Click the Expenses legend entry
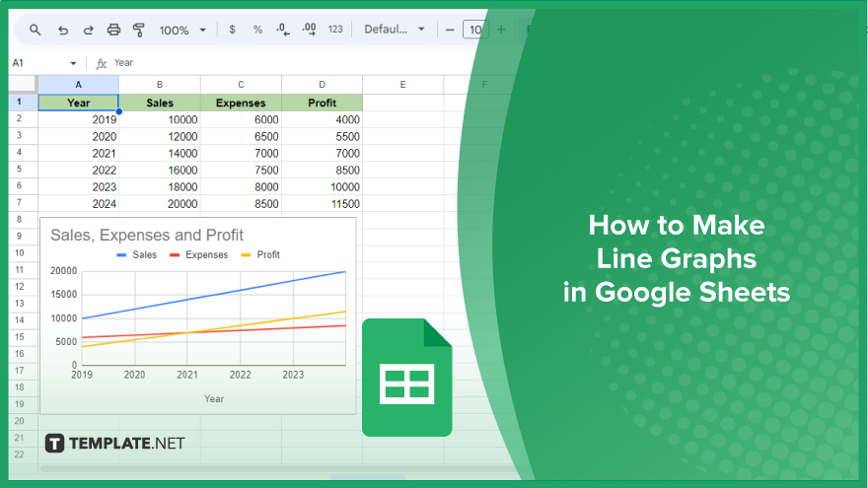The width and height of the screenshot is (868, 488). click(x=198, y=255)
